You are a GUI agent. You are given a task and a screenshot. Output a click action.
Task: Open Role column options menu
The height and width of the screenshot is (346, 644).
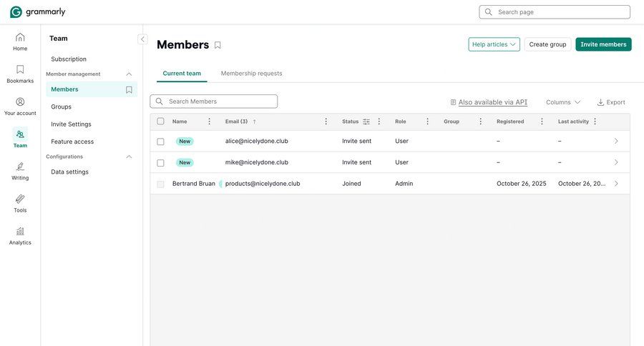point(428,122)
